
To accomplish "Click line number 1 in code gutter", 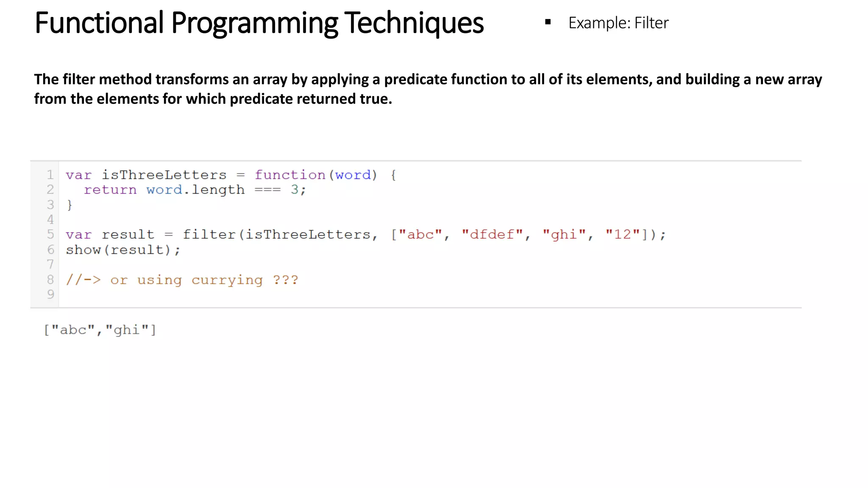I will click(x=50, y=175).
